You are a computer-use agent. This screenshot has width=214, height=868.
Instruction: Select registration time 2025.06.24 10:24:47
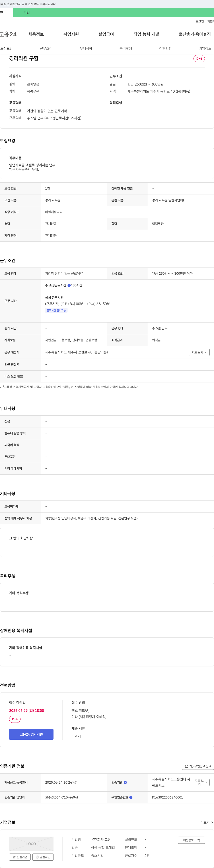click(61, 782)
